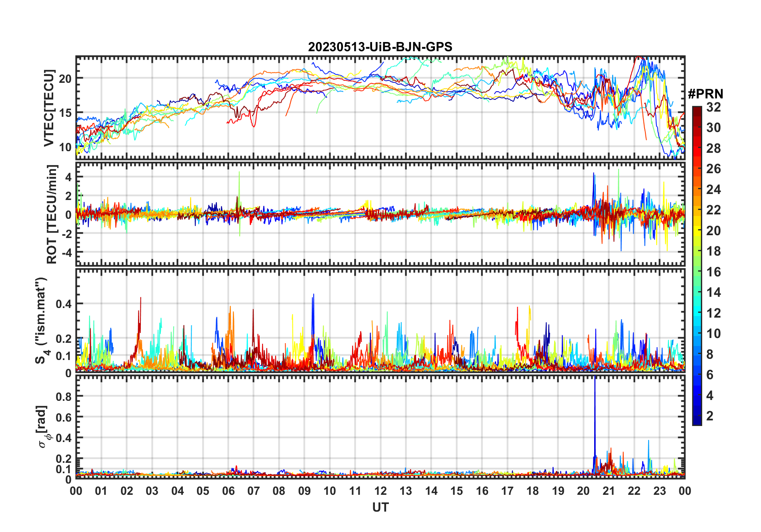Click ROT axis tick label -4
Image resolution: width=761 pixels, height=532 pixels.
coord(67,253)
